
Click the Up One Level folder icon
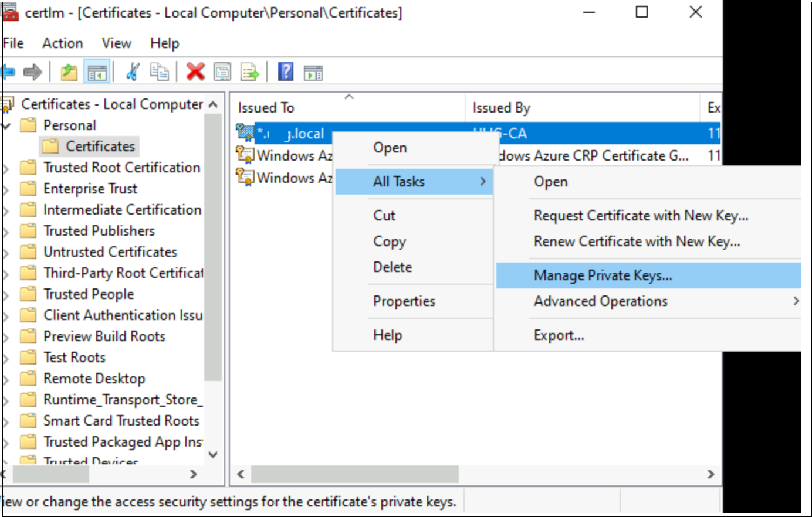67,72
